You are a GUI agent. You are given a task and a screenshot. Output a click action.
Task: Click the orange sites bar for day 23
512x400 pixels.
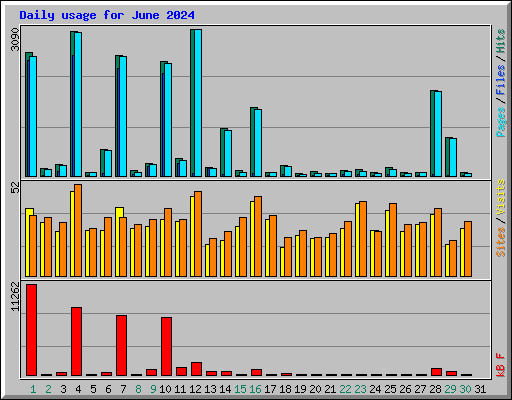point(363,239)
